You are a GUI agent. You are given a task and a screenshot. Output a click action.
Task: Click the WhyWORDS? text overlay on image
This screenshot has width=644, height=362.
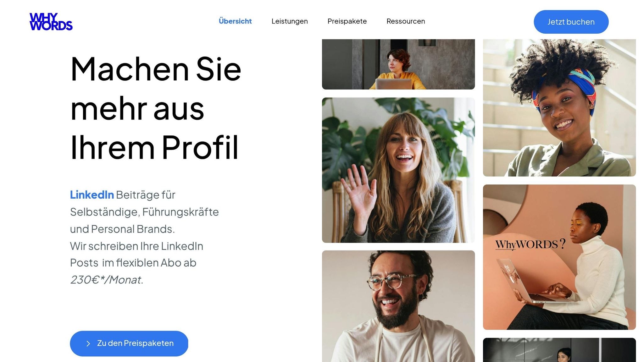pyautogui.click(x=530, y=244)
